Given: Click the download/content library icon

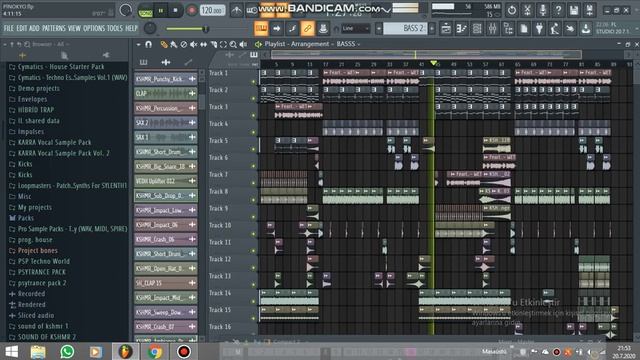Looking at the screenshot, I should pyautogui.click(x=586, y=29).
